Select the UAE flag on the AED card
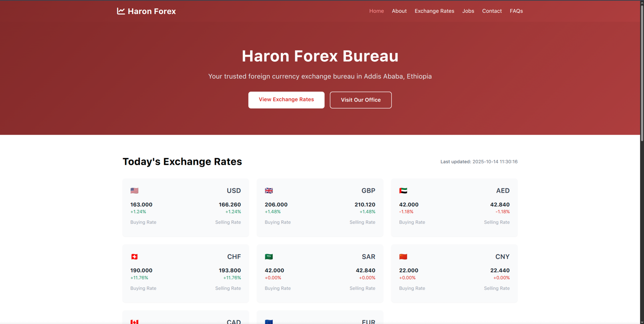 403,191
